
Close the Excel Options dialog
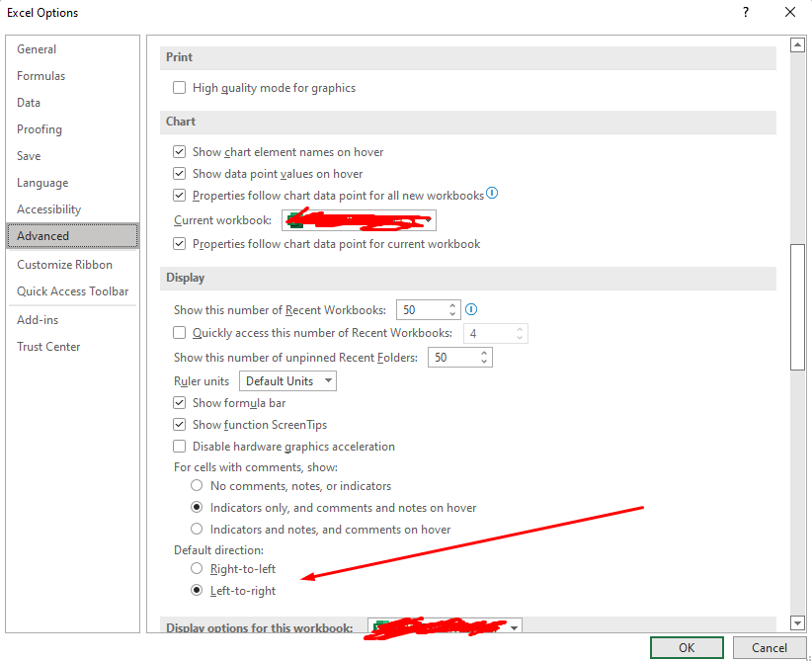click(790, 12)
